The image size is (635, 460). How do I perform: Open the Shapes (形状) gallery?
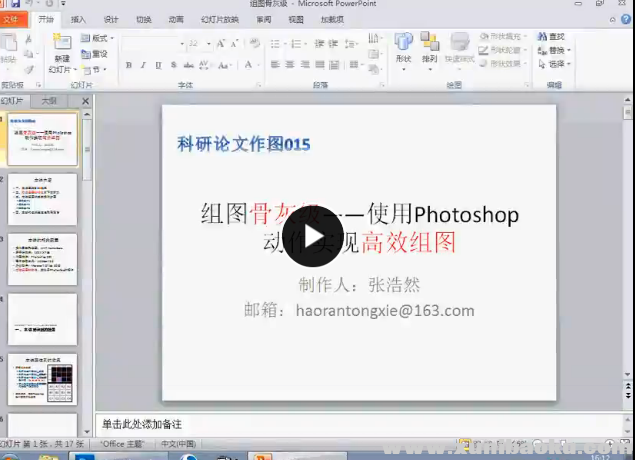pyautogui.click(x=403, y=48)
